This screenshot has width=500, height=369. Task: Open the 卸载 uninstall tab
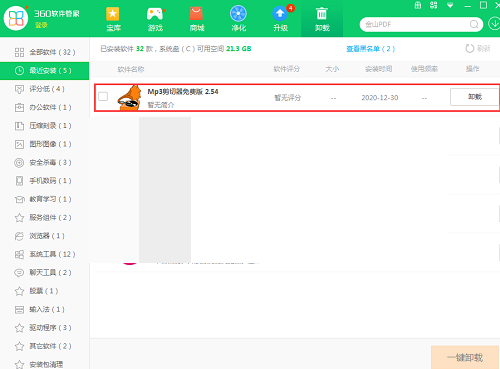pos(322,19)
